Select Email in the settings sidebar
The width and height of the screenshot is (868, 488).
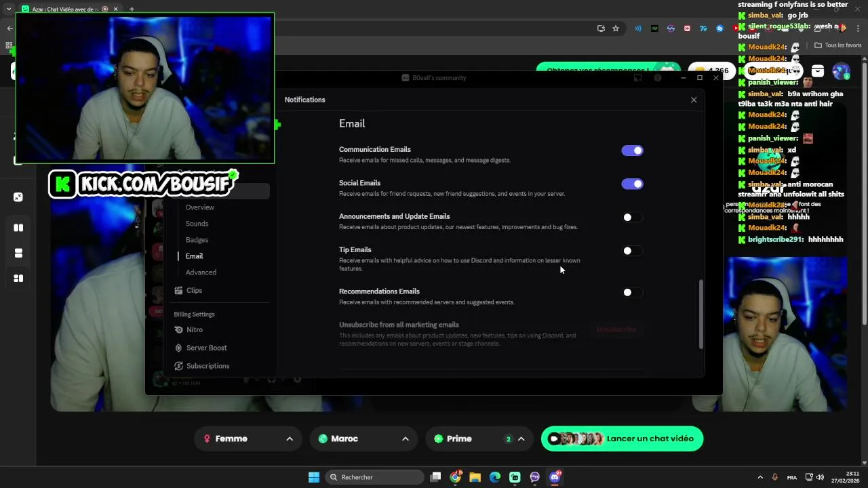click(x=194, y=256)
